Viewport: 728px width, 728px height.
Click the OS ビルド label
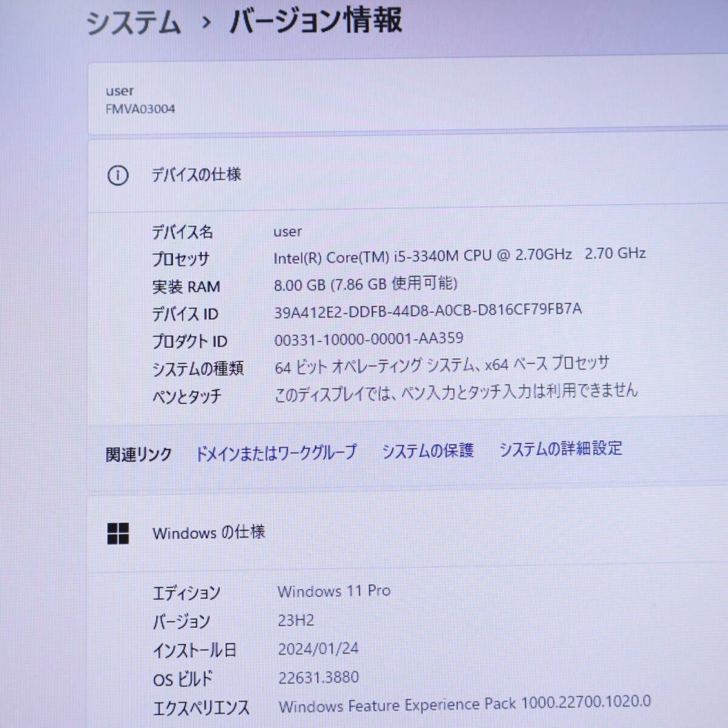click(x=183, y=679)
